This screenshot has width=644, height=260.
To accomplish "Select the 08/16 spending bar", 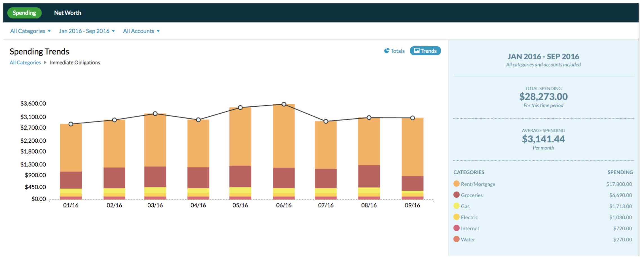I will point(369,158).
